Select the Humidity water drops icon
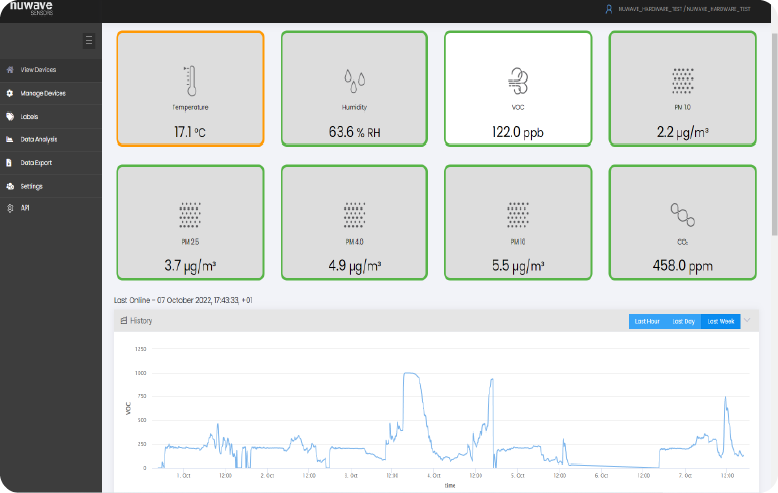 [355, 80]
